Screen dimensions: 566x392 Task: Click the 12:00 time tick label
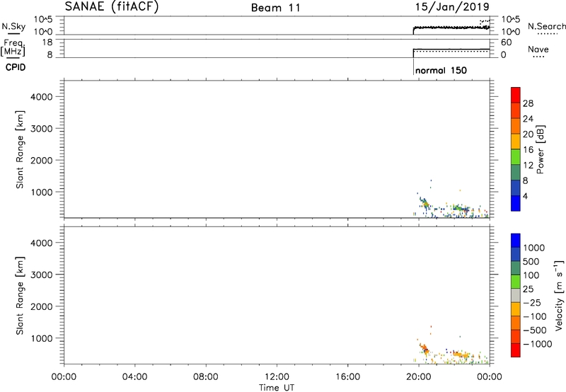tap(277, 377)
